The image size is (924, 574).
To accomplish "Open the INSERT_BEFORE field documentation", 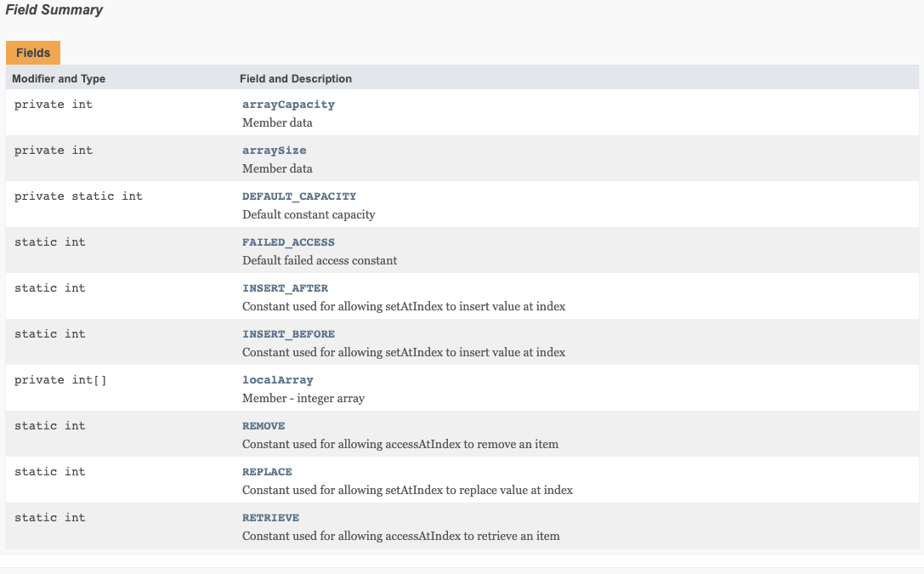I will pyautogui.click(x=289, y=333).
